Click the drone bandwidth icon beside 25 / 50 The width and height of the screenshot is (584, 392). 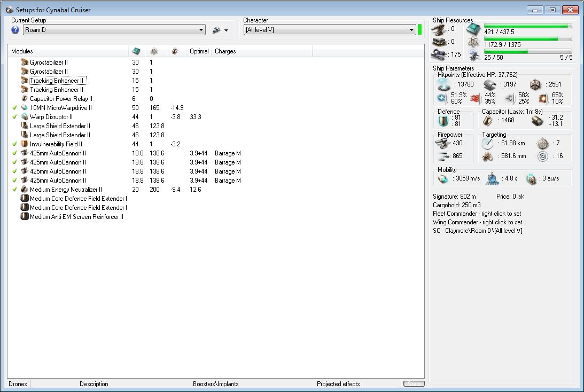pos(473,54)
